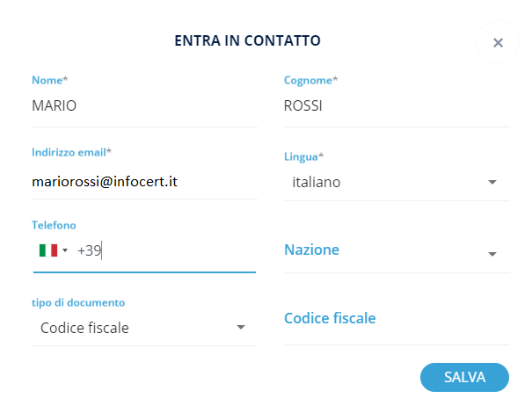Click the Nome* label
This screenshot has height=420, width=532.
tap(50, 80)
